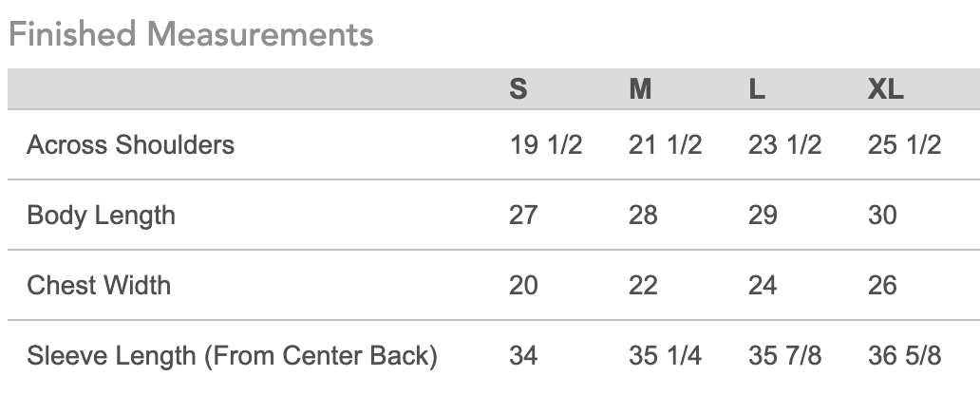The height and width of the screenshot is (395, 980).
Task: Click the chest width value 22
Action: [x=643, y=286]
